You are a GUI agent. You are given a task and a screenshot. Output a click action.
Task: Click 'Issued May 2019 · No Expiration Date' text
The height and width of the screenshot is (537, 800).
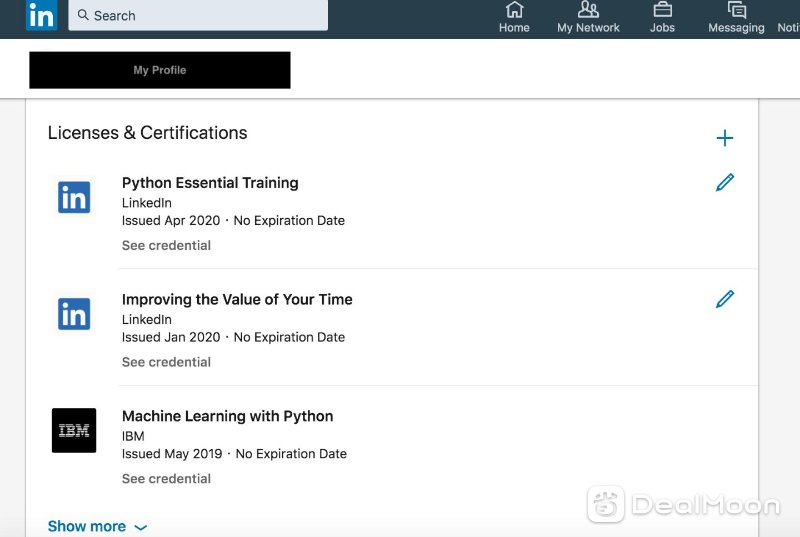pyautogui.click(x=234, y=454)
